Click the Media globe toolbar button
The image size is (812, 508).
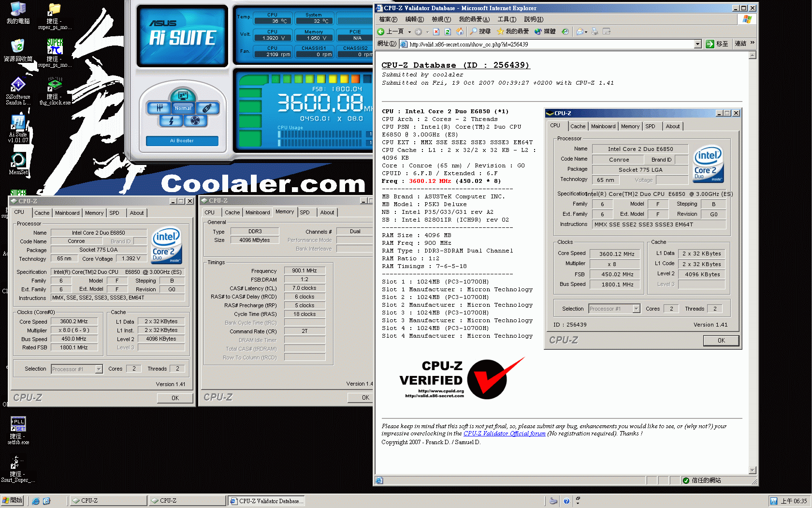click(x=545, y=31)
